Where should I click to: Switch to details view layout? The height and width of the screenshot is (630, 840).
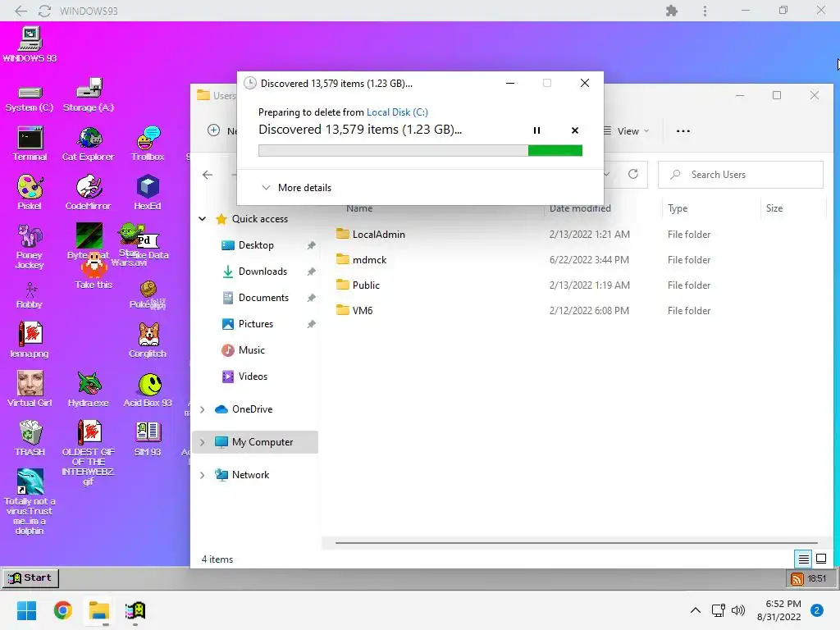click(804, 559)
